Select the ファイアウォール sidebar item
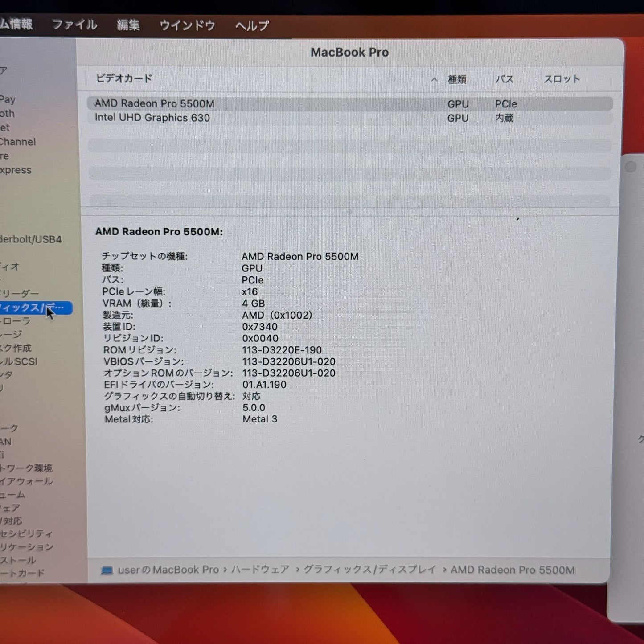 click(26, 481)
